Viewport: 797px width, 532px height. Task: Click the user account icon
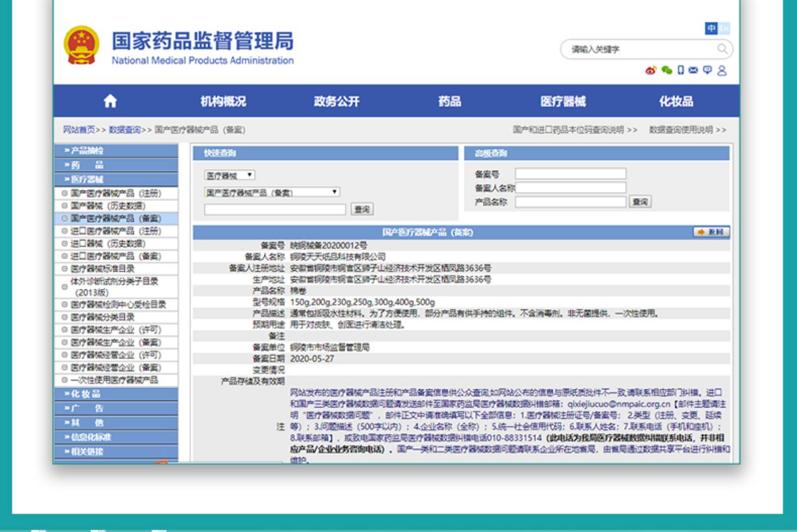[722, 70]
